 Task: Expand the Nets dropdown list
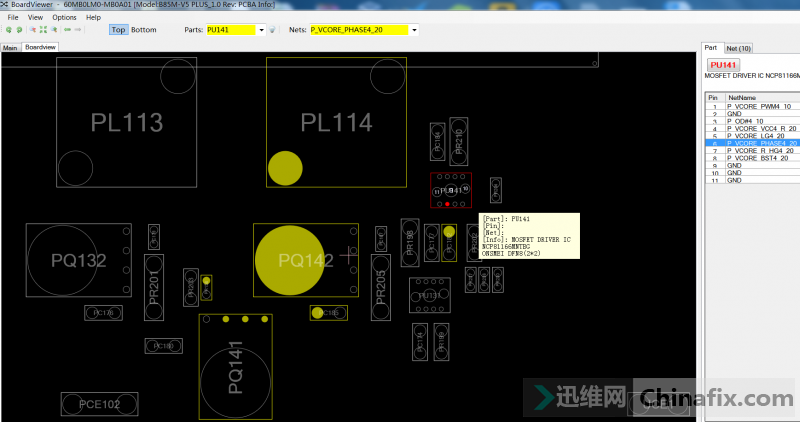414,30
